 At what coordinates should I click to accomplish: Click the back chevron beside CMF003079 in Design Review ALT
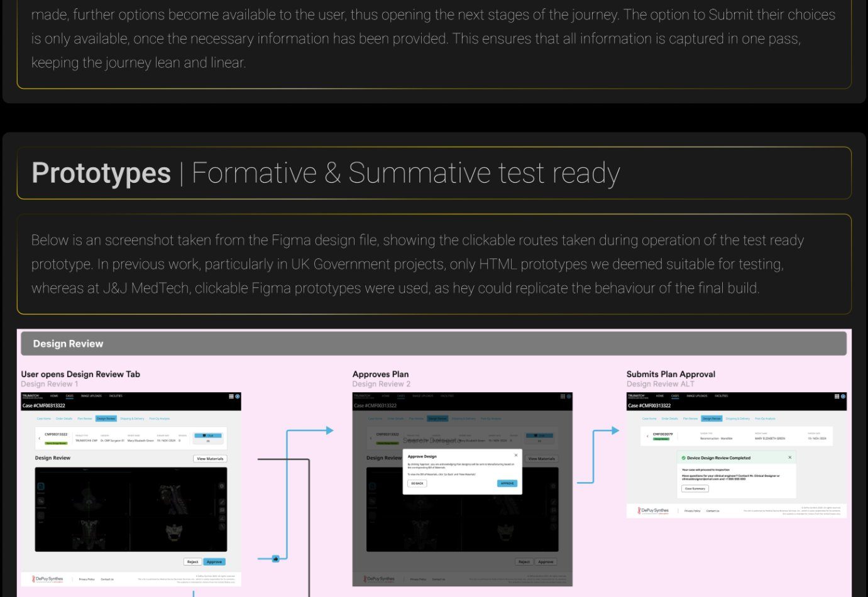(647, 436)
